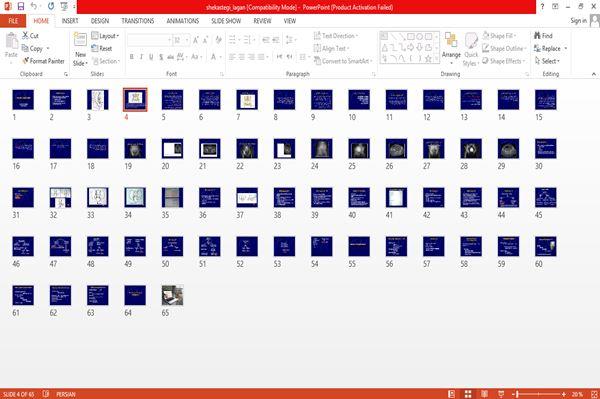Switch to the ANIMATIONS tab
This screenshot has width=600, height=399.
coord(183,21)
